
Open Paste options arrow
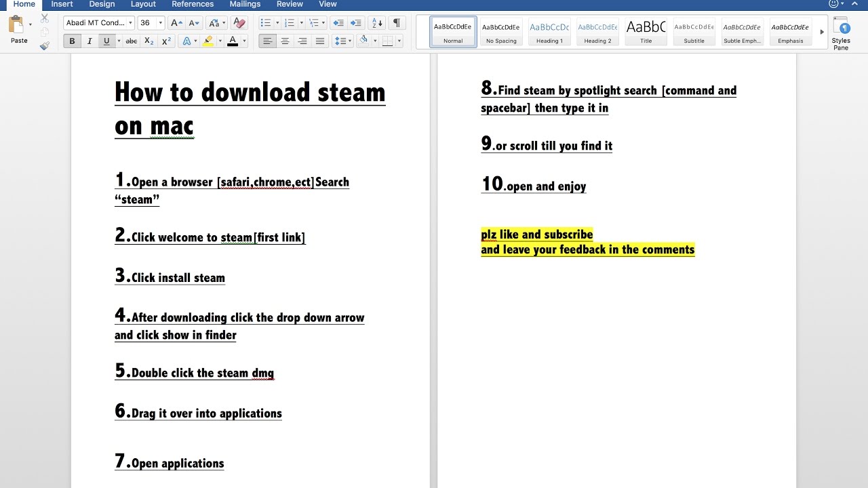[x=31, y=25]
